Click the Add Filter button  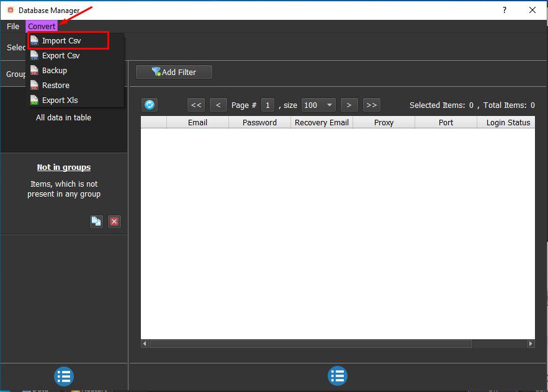tap(174, 72)
